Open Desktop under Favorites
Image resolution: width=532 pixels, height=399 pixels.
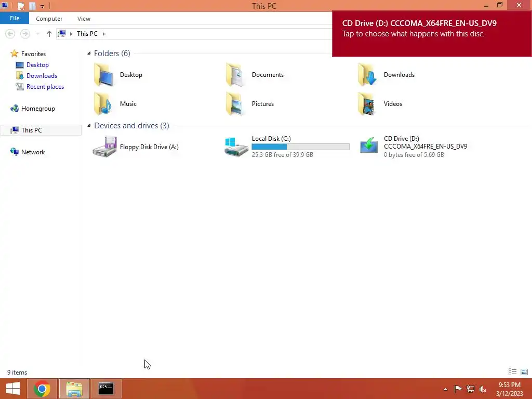pos(37,65)
